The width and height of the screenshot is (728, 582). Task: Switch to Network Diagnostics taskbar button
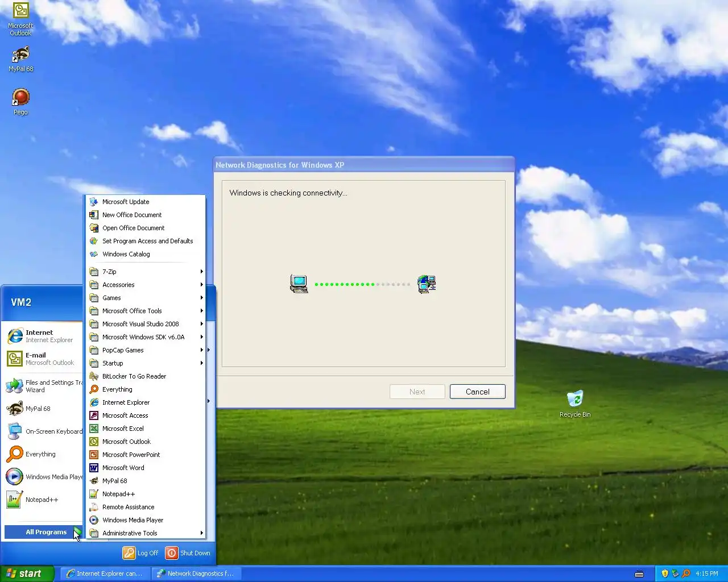click(196, 573)
